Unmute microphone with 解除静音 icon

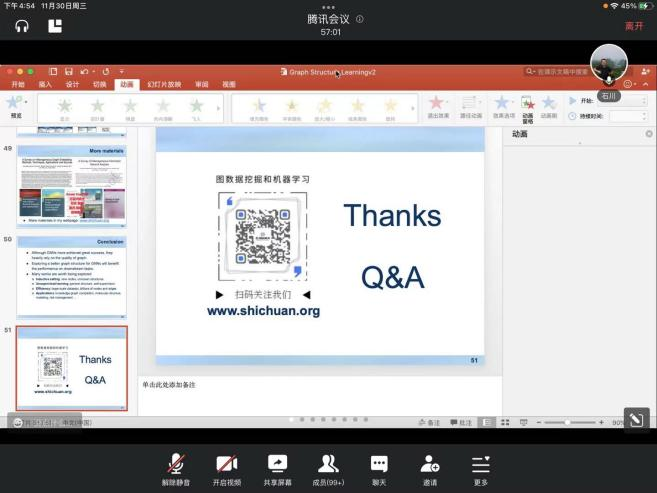(175, 466)
